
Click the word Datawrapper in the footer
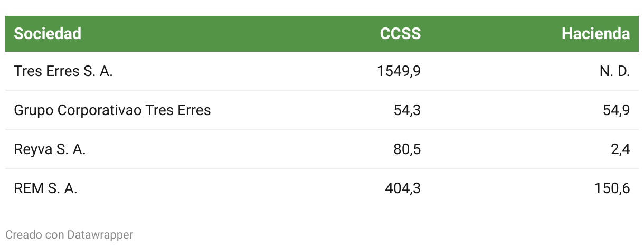pos(100,234)
